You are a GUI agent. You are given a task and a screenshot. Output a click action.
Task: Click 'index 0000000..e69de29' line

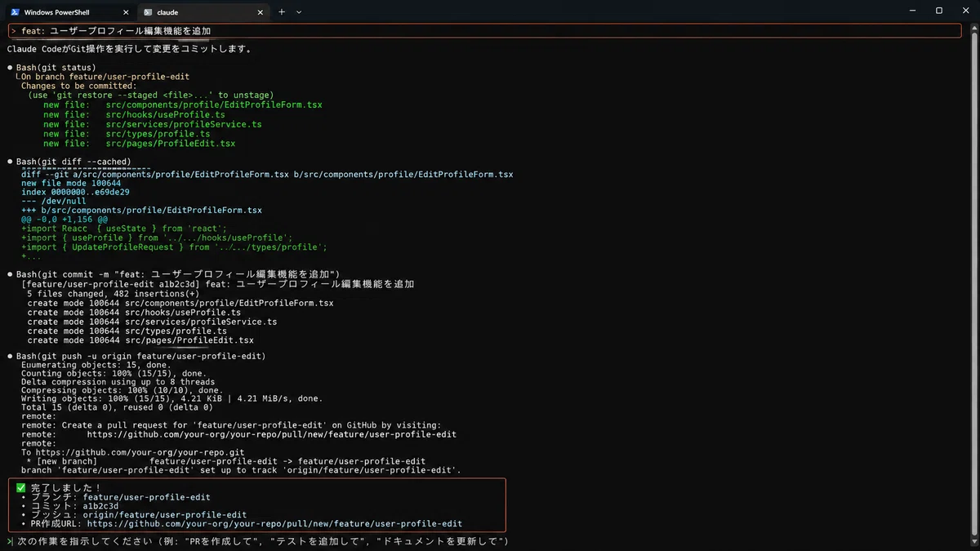[76, 193]
